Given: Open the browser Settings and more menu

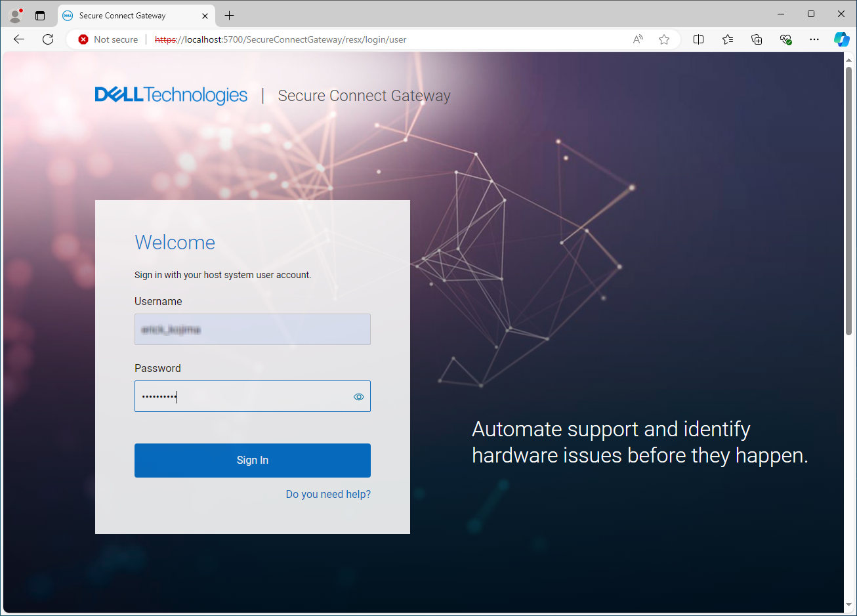Looking at the screenshot, I should (x=814, y=39).
